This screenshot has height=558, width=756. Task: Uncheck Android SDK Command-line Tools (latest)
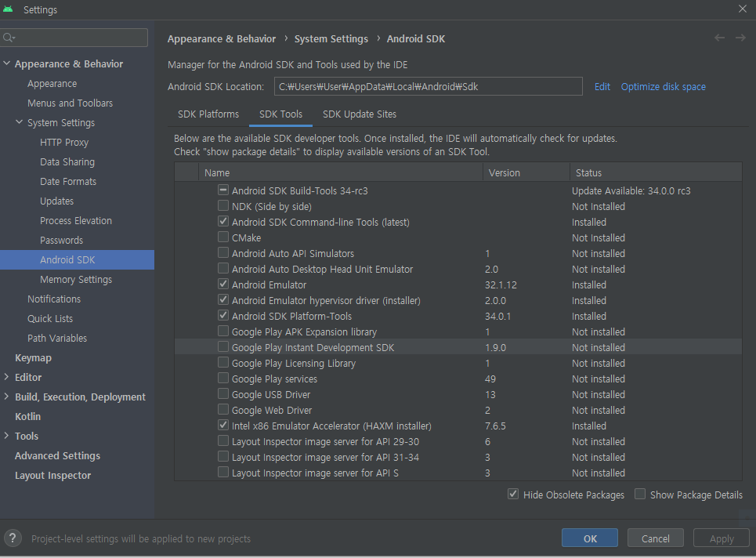[222, 221]
